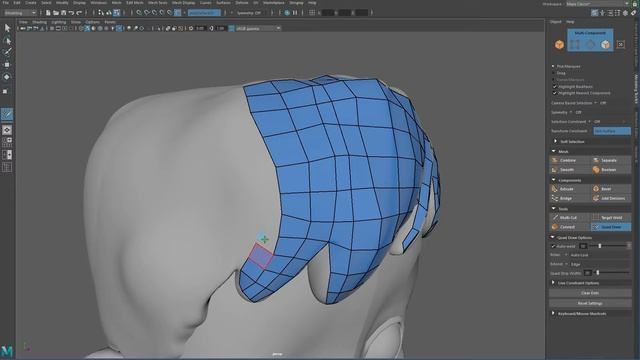Click the Redo arrow icon
Screen dimensions: 640x360
click(x=79, y=13)
